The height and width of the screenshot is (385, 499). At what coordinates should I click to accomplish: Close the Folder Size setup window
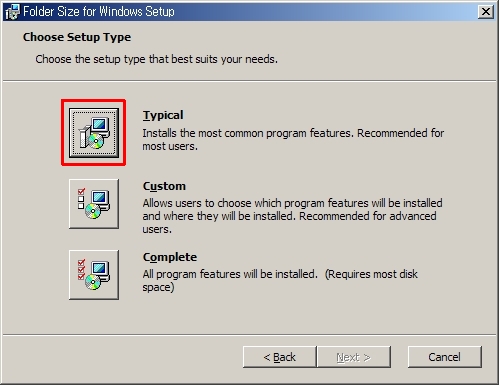486,12
